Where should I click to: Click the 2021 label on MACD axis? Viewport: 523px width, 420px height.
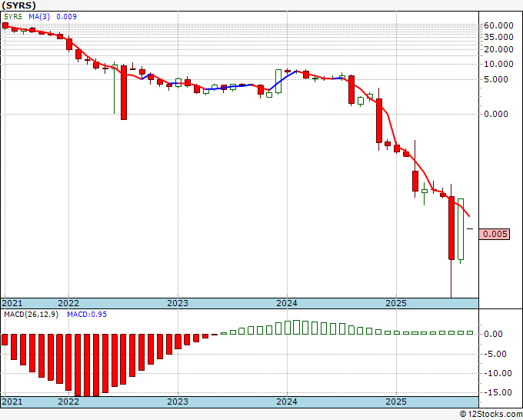tap(12, 402)
